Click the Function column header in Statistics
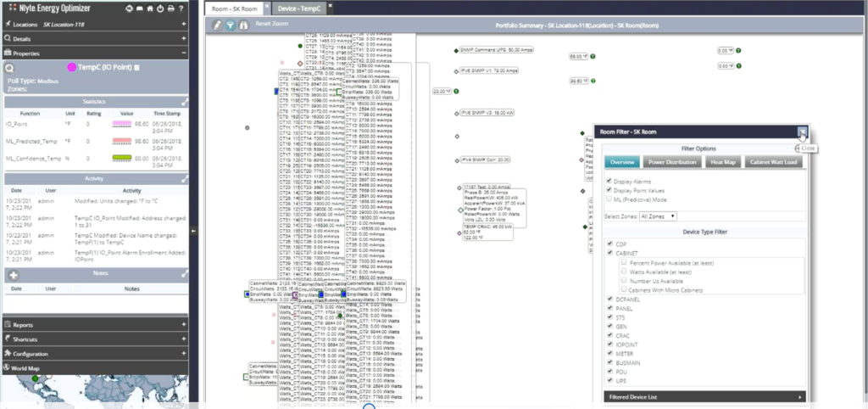Image resolution: width=868 pixels, height=409 pixels. point(30,114)
